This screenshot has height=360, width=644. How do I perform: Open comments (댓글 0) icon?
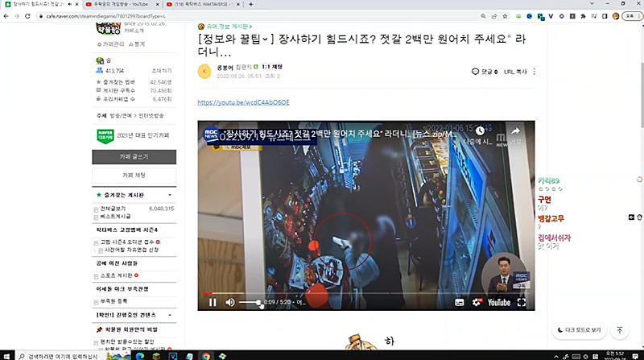(x=485, y=72)
